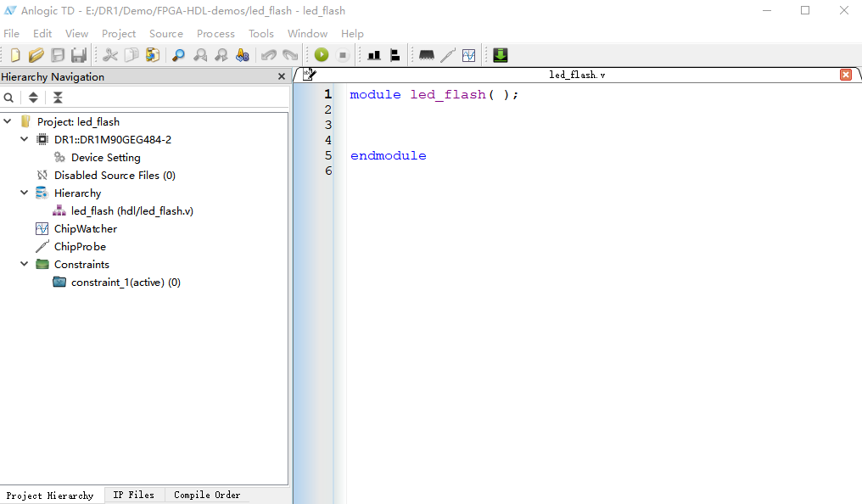Switch to the Compile Order tab

point(207,495)
